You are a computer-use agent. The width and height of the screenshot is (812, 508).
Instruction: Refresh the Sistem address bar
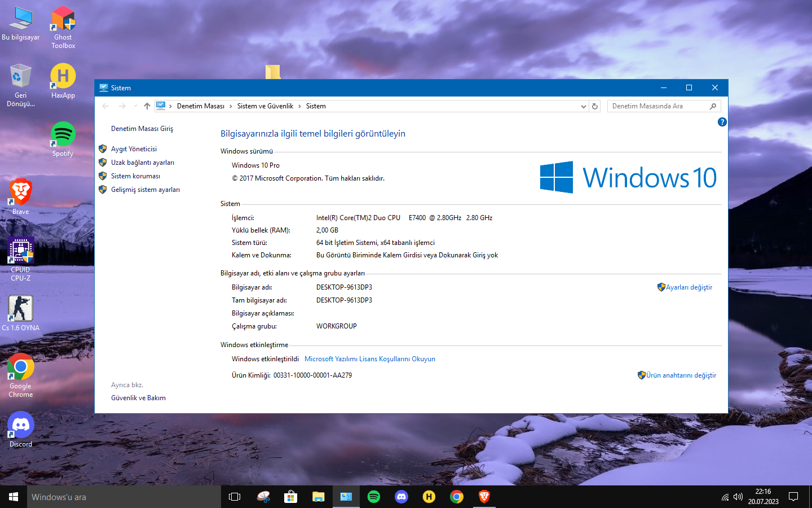coord(595,106)
